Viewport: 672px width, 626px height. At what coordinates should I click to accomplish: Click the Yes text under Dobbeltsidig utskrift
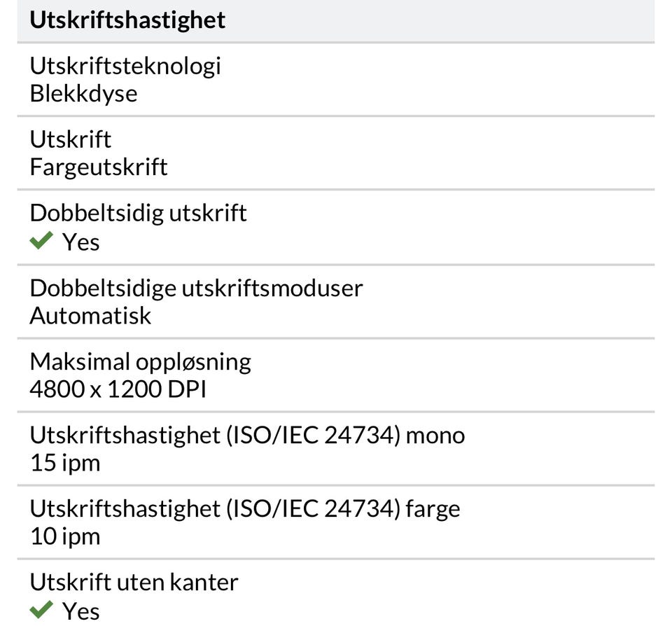pyautogui.click(x=81, y=242)
